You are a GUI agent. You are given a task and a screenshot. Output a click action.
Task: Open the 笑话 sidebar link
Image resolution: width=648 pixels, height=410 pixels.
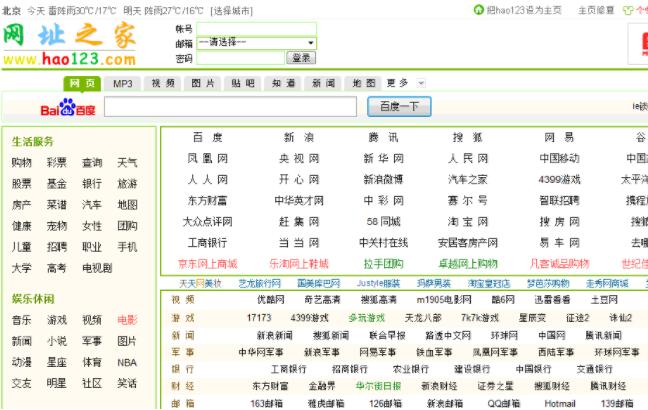click(127, 384)
